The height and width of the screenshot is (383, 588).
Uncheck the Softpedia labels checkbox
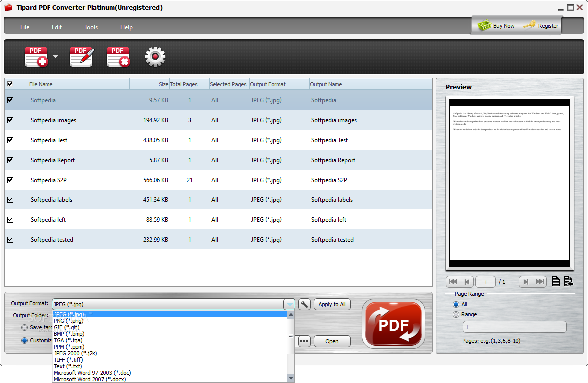click(x=10, y=200)
